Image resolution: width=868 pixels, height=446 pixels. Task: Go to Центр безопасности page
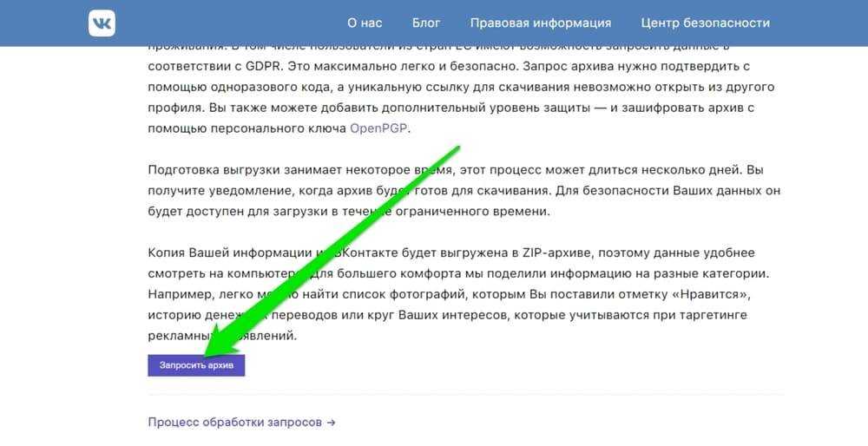coord(705,23)
